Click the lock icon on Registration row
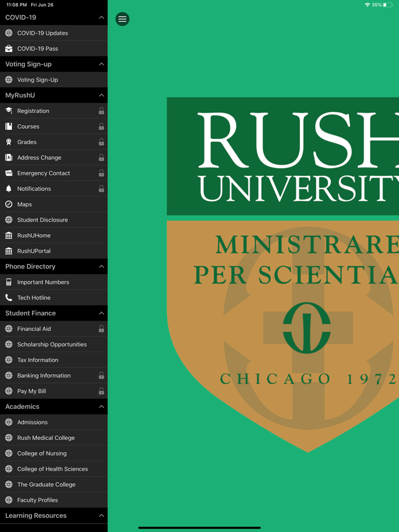The image size is (399, 532). (101, 111)
